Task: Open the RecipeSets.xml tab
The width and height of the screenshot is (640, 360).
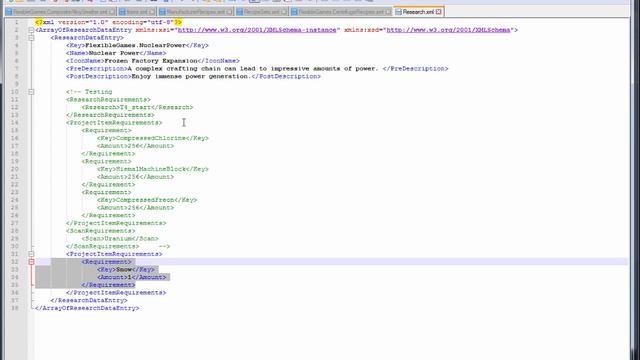Action: click(261, 12)
